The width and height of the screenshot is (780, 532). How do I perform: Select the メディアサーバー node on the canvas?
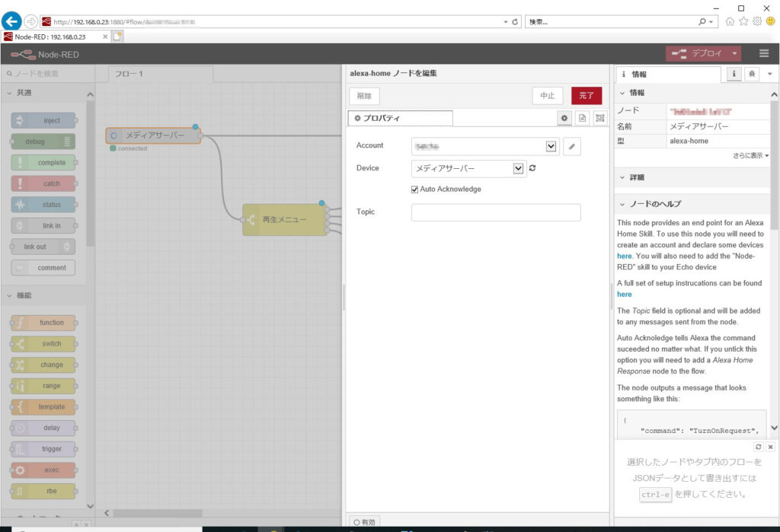[x=154, y=135]
